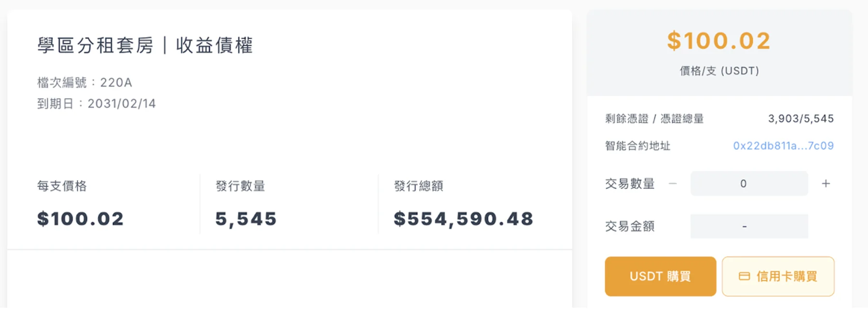
Task: Click the 到期日：2031/02/14 expiry date
Action: (96, 104)
